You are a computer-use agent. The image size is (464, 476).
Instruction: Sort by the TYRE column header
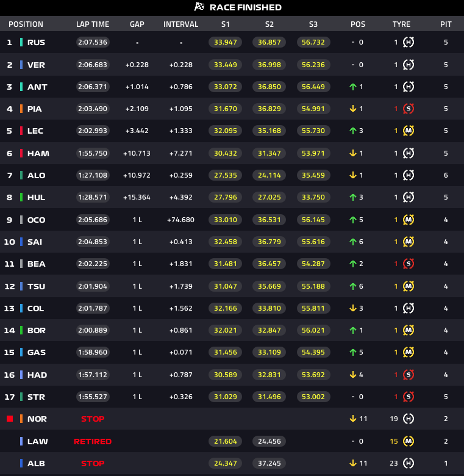401,24
